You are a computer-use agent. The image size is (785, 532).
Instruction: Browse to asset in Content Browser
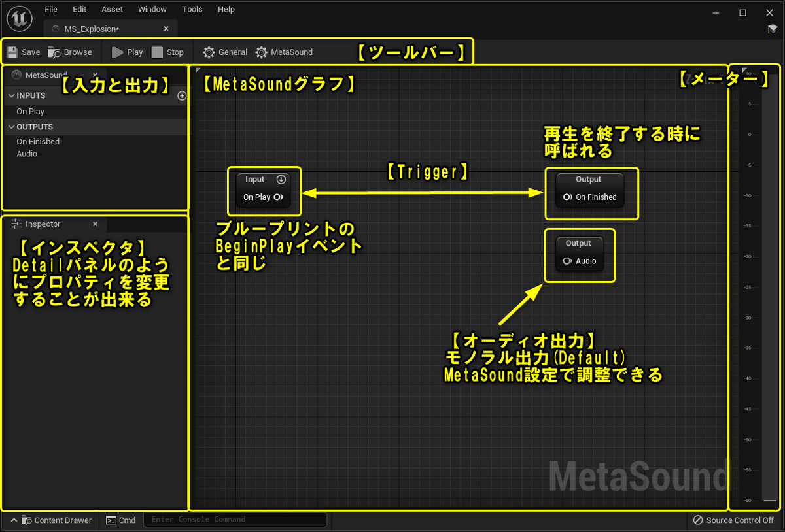click(70, 52)
